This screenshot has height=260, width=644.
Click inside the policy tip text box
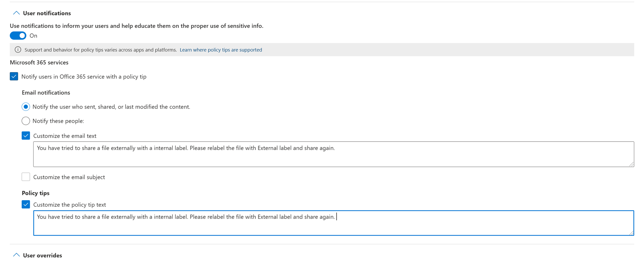tap(334, 223)
